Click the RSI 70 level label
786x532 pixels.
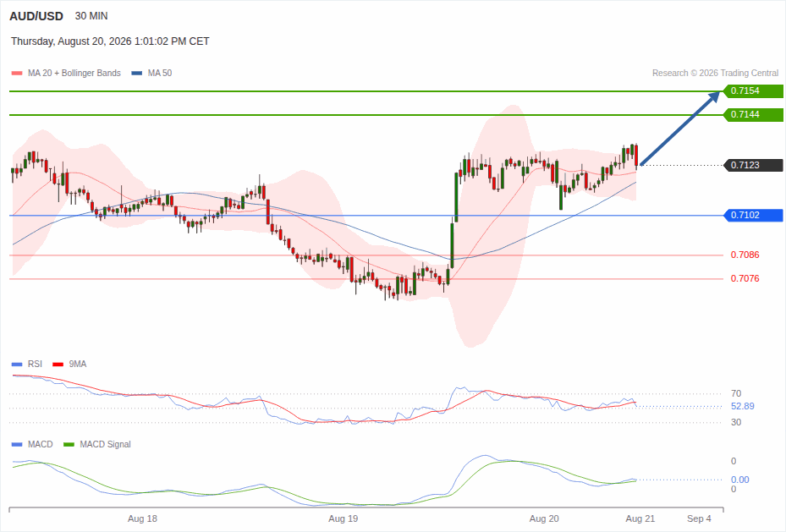coord(736,393)
